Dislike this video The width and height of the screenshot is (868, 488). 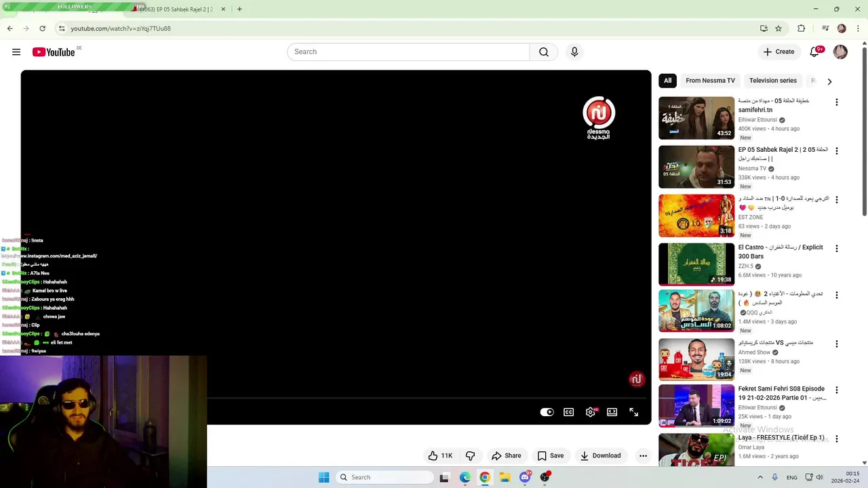pos(470,455)
